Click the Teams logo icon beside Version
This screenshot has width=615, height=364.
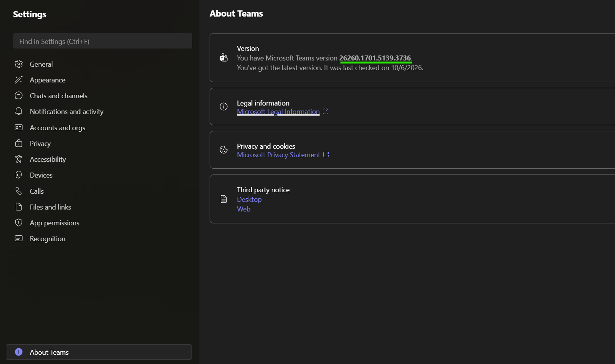click(223, 58)
